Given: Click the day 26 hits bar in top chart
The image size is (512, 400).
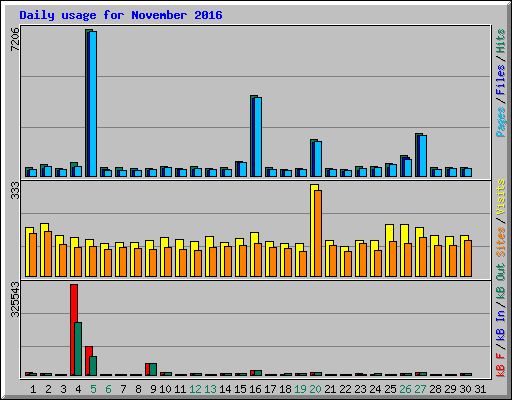Looking at the screenshot, I should 402,166.
